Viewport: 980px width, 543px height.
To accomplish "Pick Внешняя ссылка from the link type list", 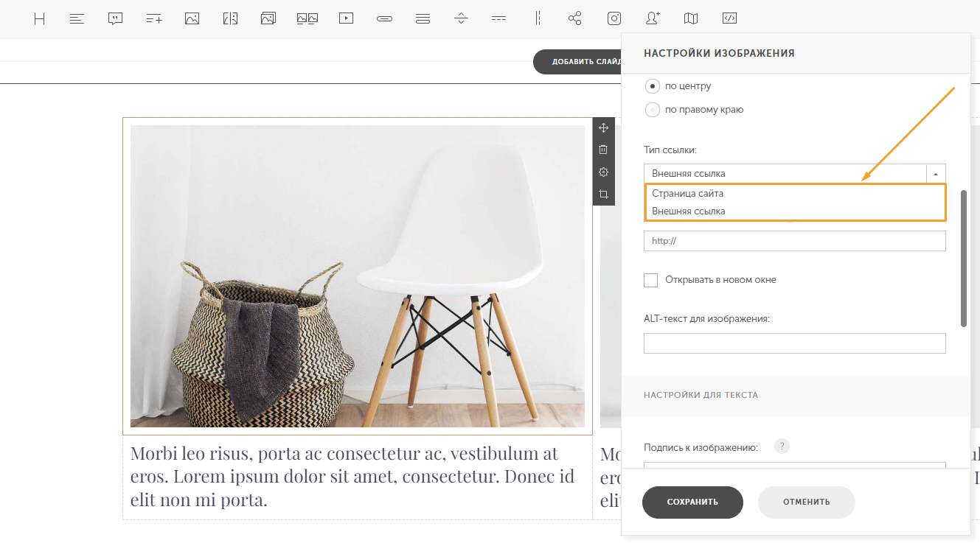I will pyautogui.click(x=795, y=211).
